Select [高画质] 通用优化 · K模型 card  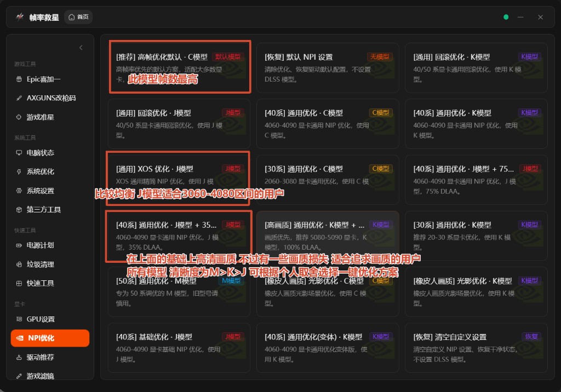coord(328,236)
